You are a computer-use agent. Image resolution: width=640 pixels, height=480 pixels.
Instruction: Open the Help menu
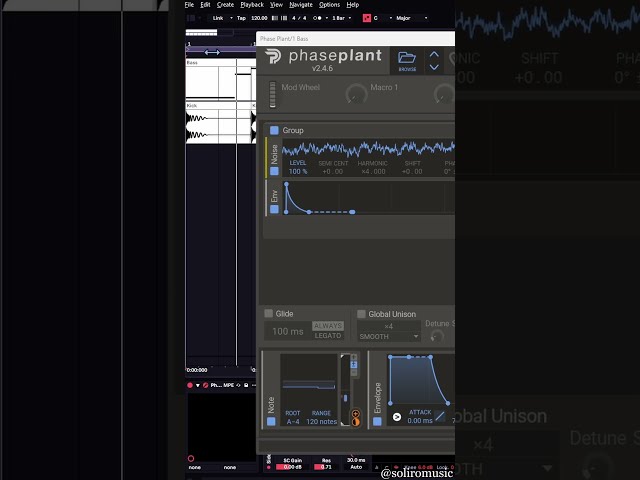coord(353,4)
